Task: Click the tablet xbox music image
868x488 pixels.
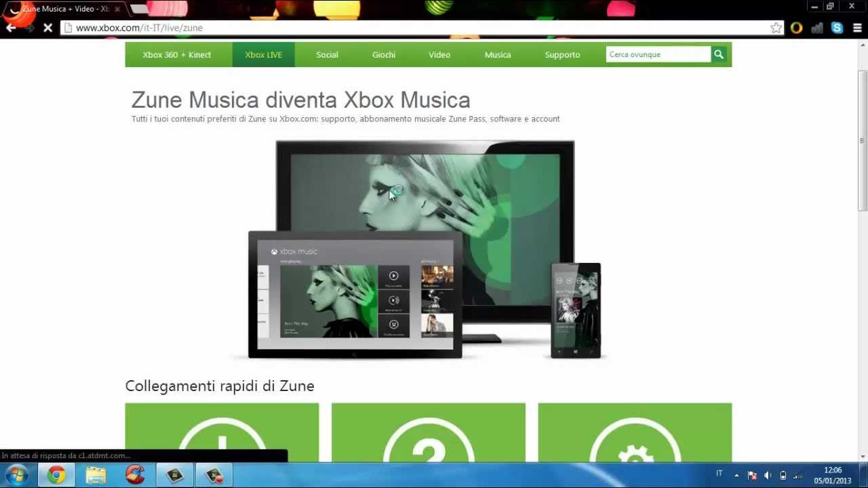Action: (355, 295)
